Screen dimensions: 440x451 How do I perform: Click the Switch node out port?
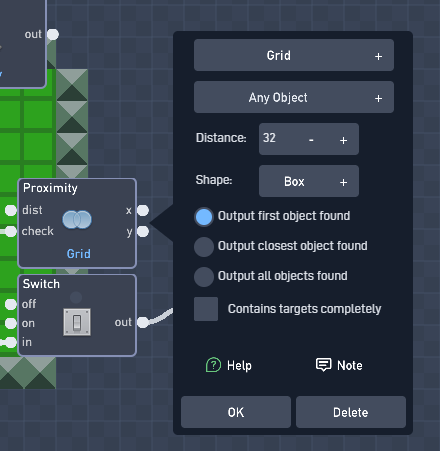click(143, 322)
